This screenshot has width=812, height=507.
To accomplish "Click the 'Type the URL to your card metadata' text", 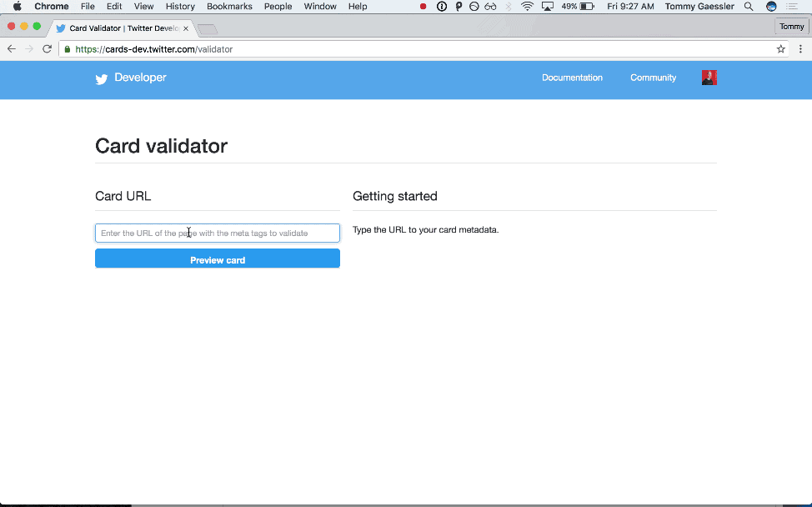I will click(x=426, y=230).
